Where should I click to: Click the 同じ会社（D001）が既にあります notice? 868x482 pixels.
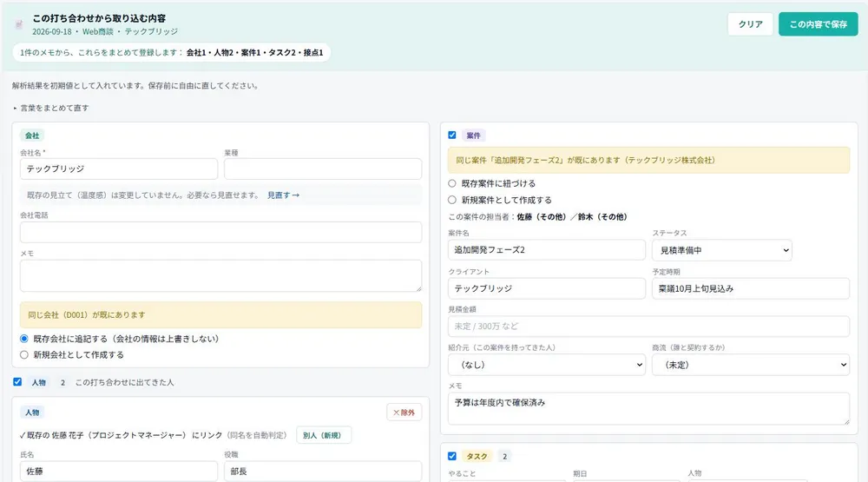tap(220, 314)
